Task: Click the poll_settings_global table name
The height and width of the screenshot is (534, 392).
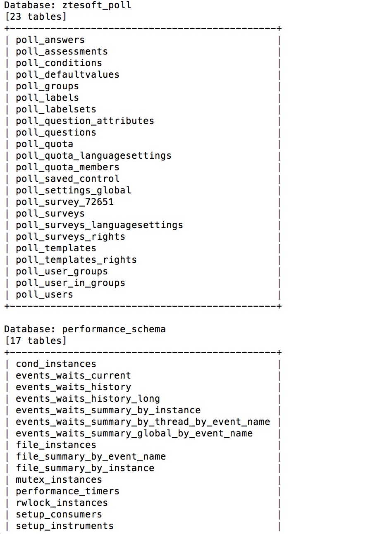Action: [73, 191]
